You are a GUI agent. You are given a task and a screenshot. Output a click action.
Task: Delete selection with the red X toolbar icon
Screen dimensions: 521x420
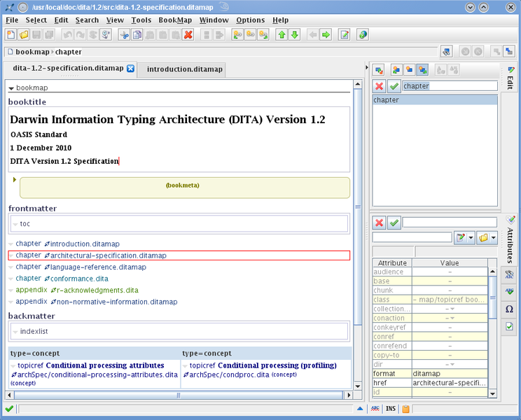[x=188, y=34]
